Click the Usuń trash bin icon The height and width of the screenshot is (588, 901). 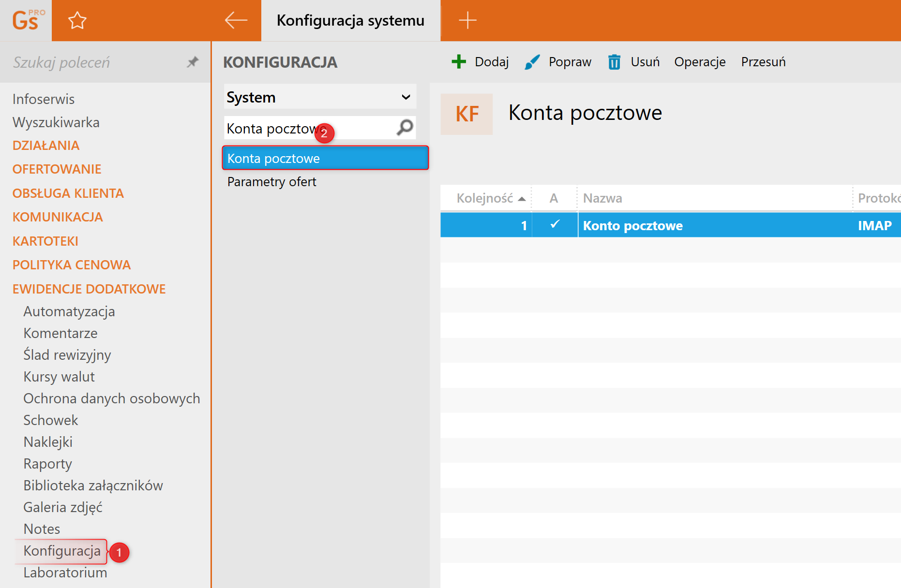614,62
